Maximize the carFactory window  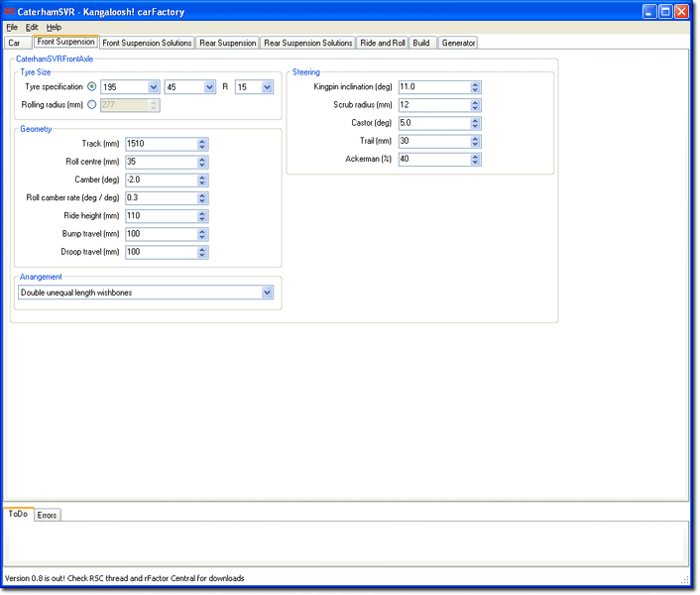665,11
